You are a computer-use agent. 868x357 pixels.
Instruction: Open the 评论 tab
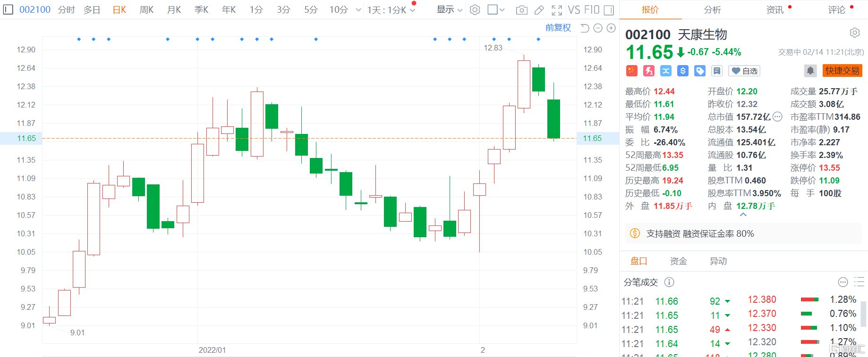click(x=837, y=10)
